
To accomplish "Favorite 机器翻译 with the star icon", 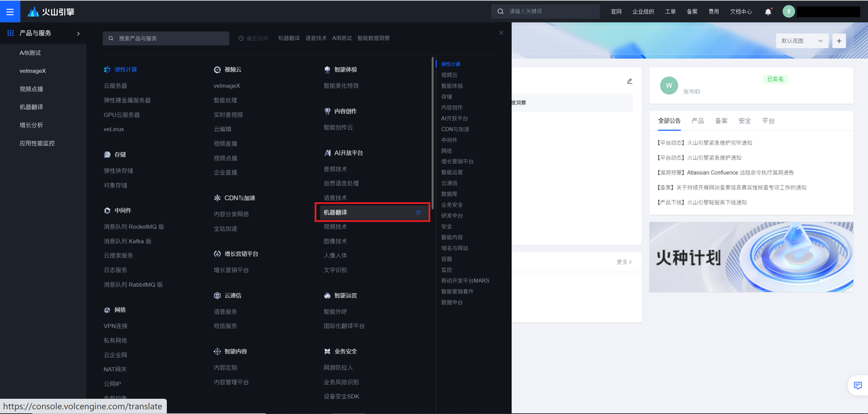I will tap(418, 213).
